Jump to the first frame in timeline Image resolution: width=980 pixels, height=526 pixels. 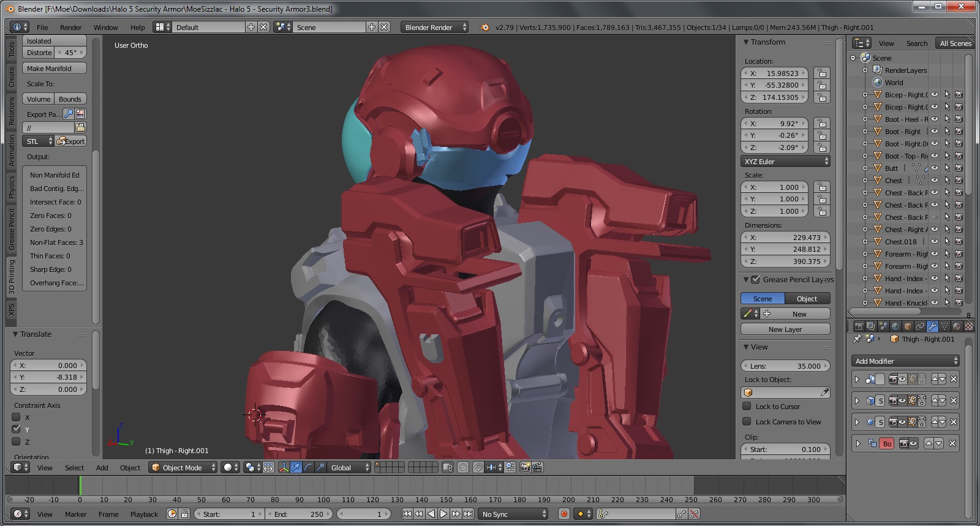407,514
